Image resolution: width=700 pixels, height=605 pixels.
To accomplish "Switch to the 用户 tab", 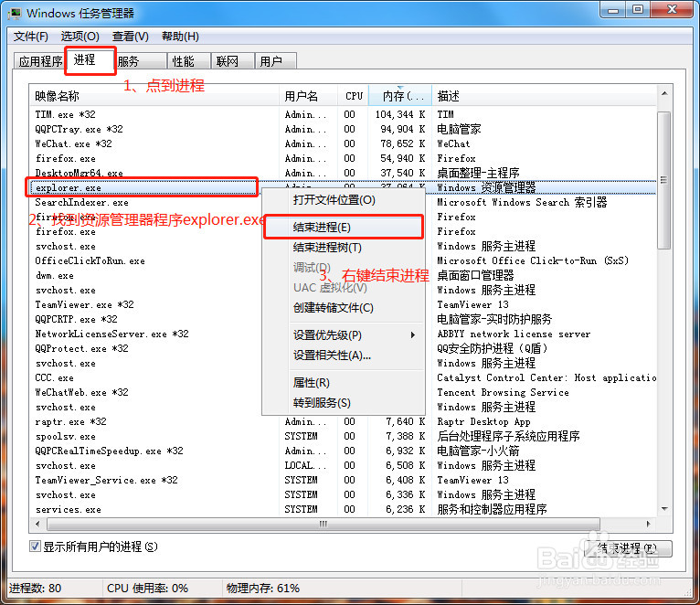I will pos(275,61).
